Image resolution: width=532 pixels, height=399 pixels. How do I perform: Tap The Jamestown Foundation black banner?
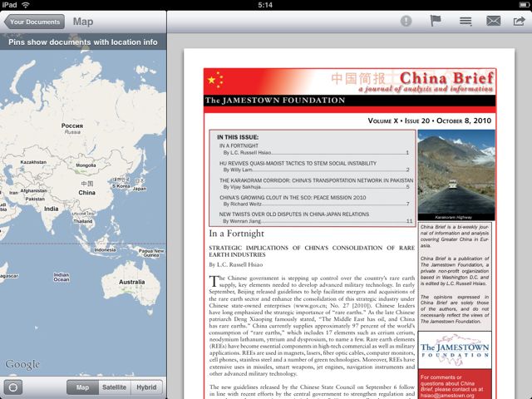[349, 101]
